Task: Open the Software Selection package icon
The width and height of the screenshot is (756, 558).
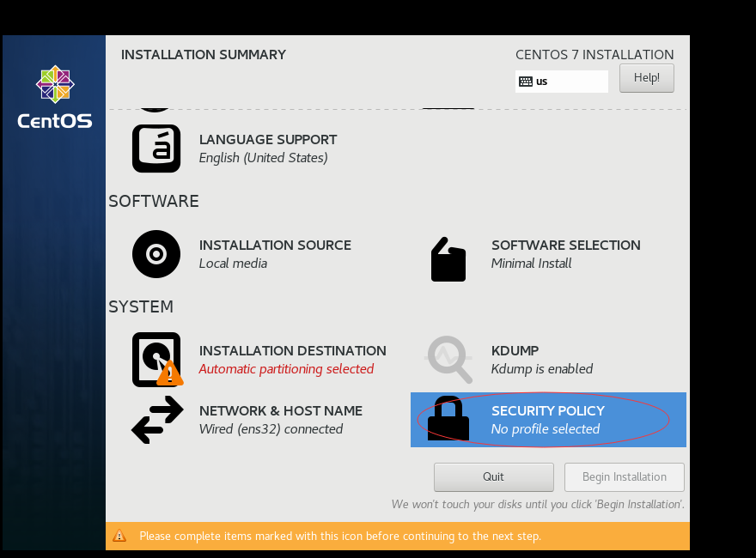Action: click(x=448, y=259)
